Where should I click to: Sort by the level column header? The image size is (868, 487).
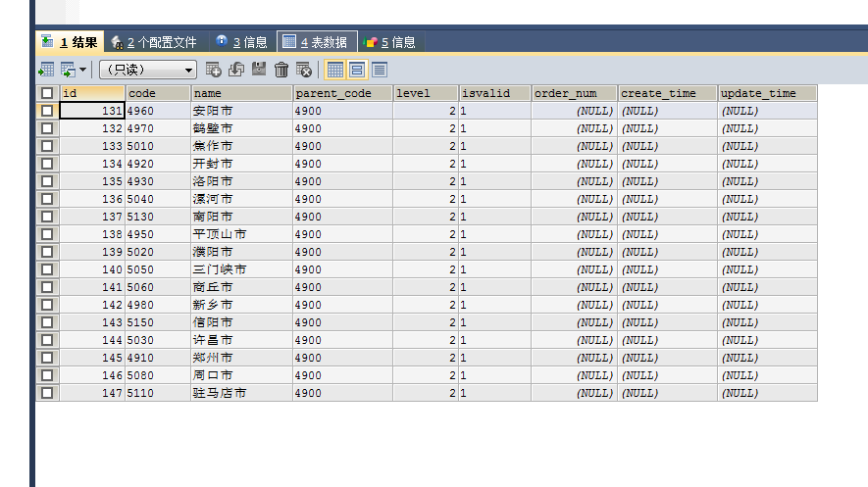pos(426,93)
